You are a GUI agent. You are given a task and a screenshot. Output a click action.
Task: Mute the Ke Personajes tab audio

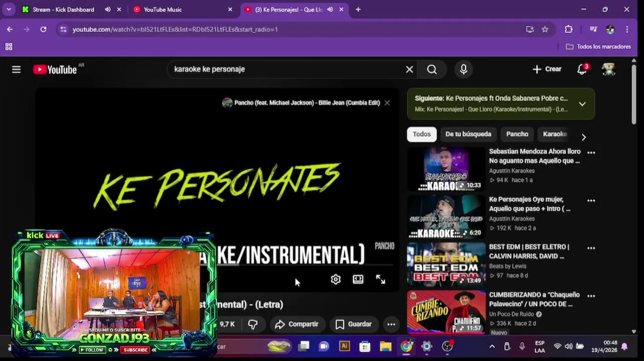(x=330, y=10)
